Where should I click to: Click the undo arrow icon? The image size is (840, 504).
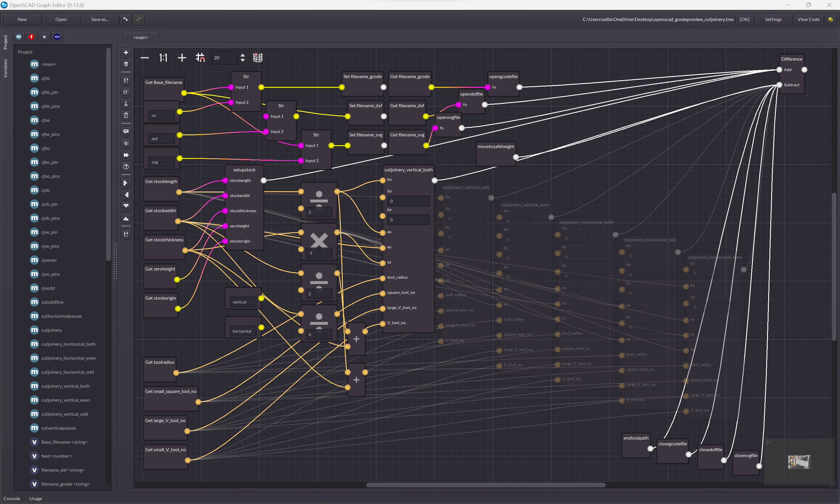point(125,19)
